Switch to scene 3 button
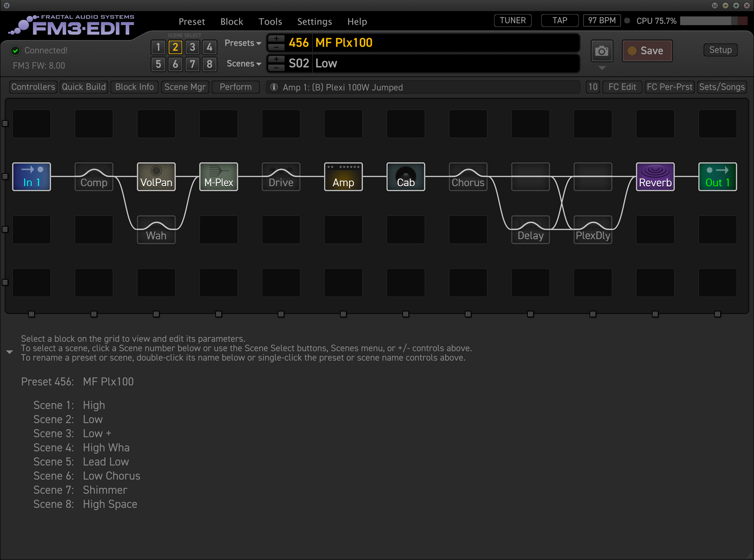Screen dimensions: 754x560 click(x=193, y=47)
